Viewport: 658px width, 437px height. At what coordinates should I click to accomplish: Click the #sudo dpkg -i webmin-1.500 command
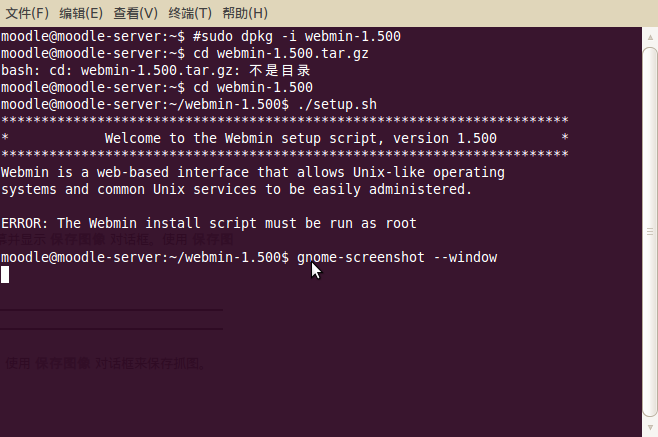coord(297,37)
